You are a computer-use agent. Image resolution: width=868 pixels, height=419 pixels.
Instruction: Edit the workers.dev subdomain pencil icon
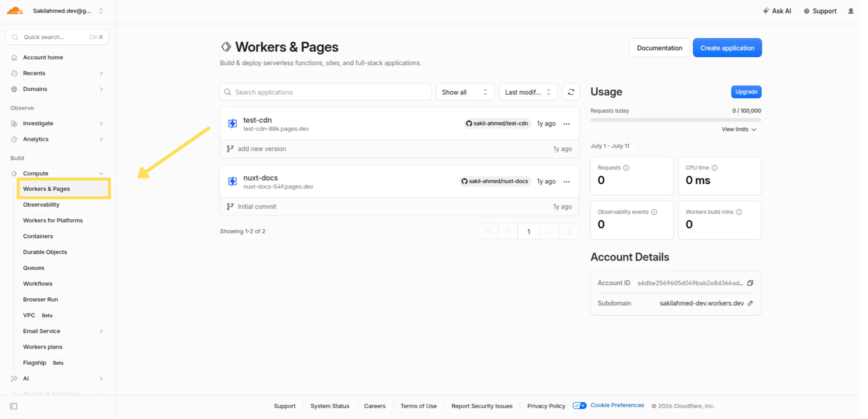[750, 304]
